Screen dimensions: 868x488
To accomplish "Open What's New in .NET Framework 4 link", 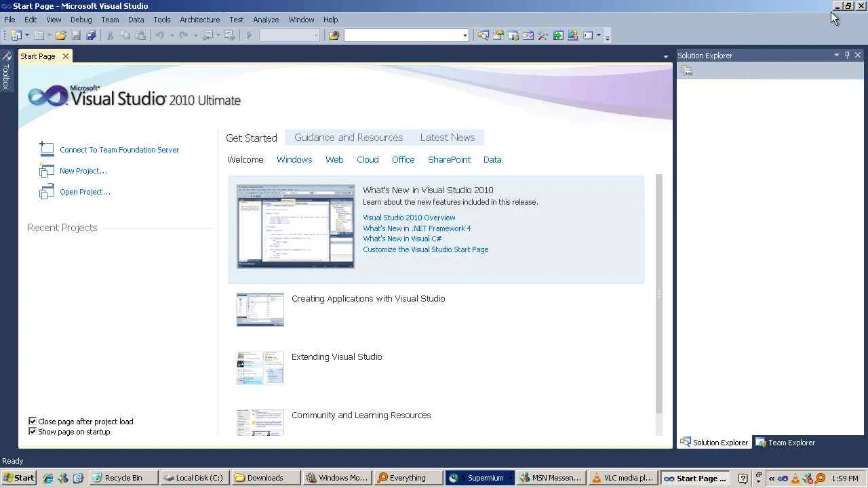I will pyautogui.click(x=416, y=228).
